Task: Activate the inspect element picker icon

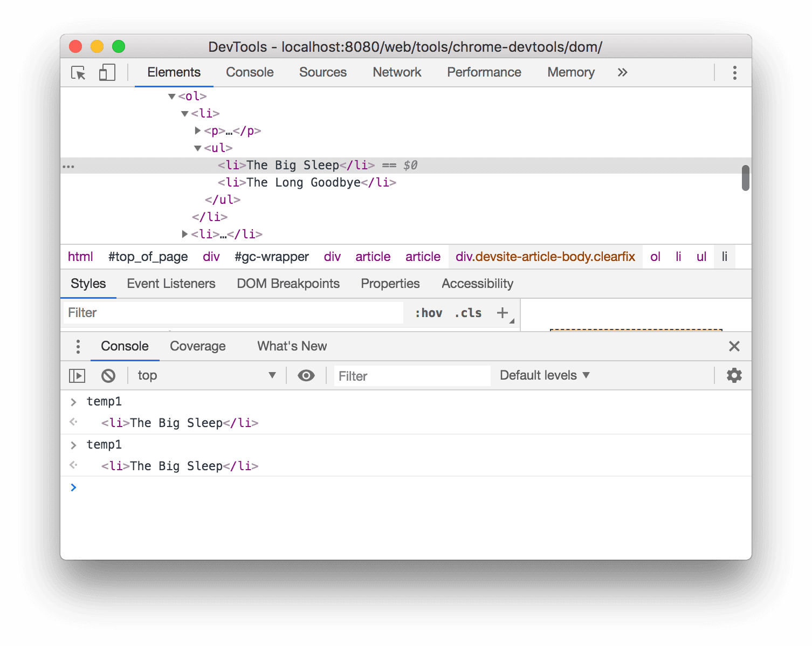Action: click(x=79, y=73)
